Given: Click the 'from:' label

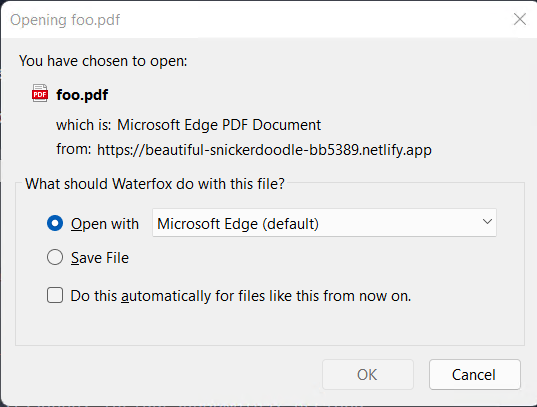Looking at the screenshot, I should click(74, 149).
